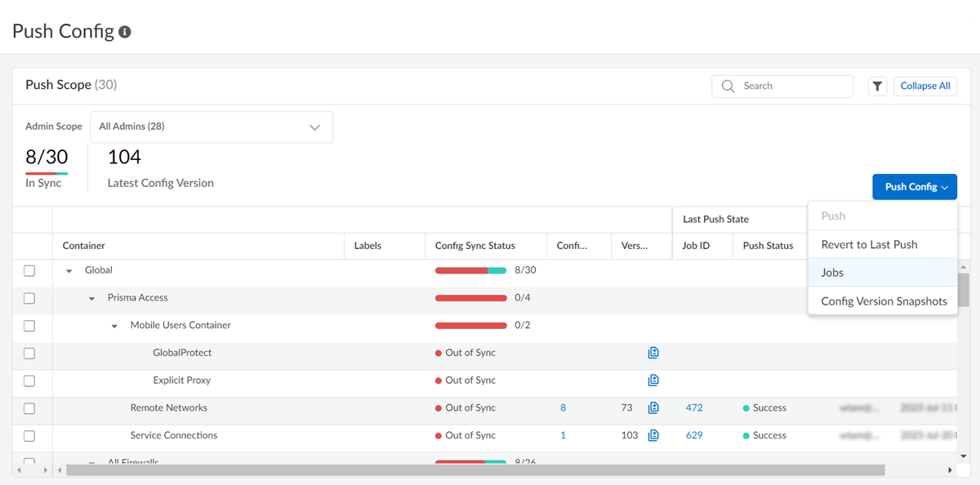Click the Global config sync status bar
Viewport: 980px width, 485px height.
tap(470, 270)
